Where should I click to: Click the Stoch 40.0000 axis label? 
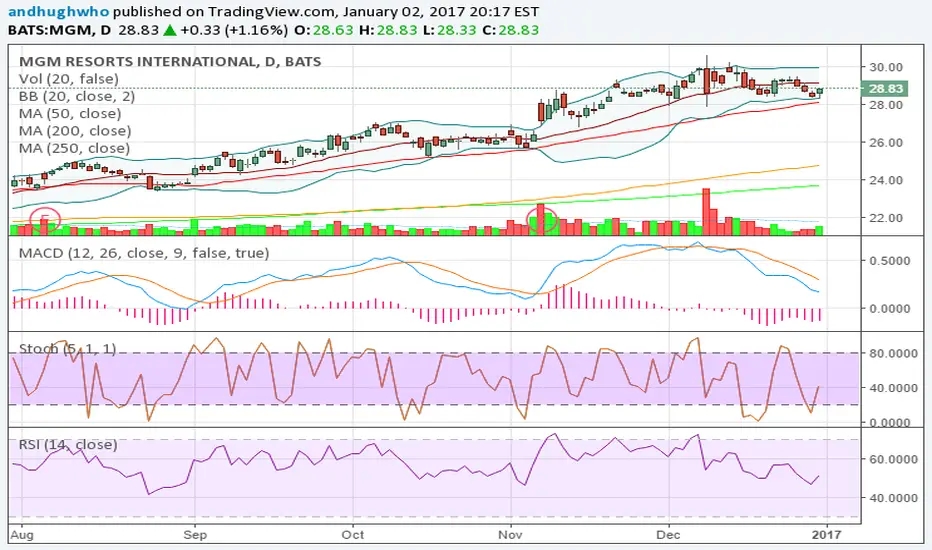[893, 388]
